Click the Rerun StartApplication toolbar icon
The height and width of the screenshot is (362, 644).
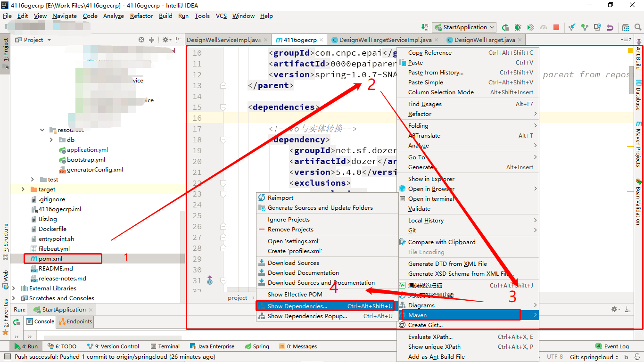pos(505,27)
